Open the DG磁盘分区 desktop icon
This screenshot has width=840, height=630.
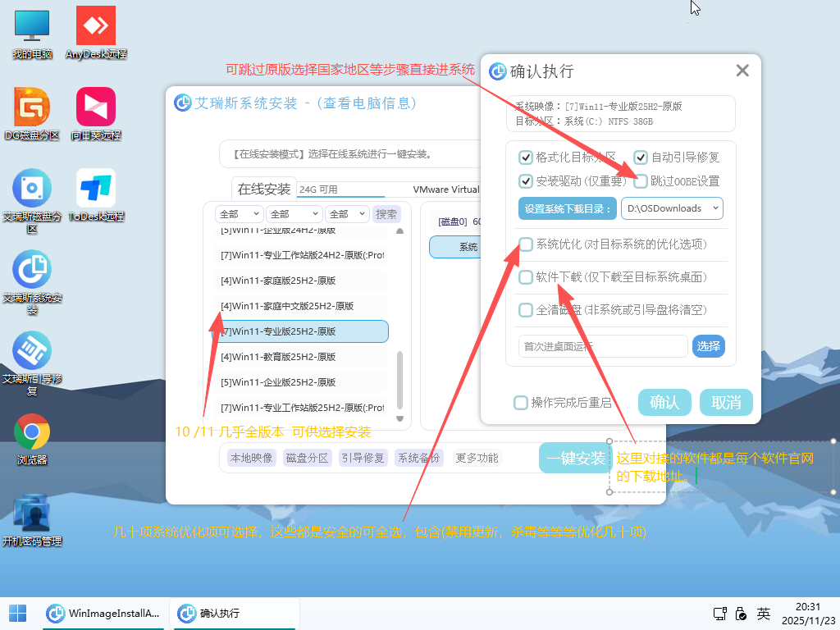coord(32,107)
